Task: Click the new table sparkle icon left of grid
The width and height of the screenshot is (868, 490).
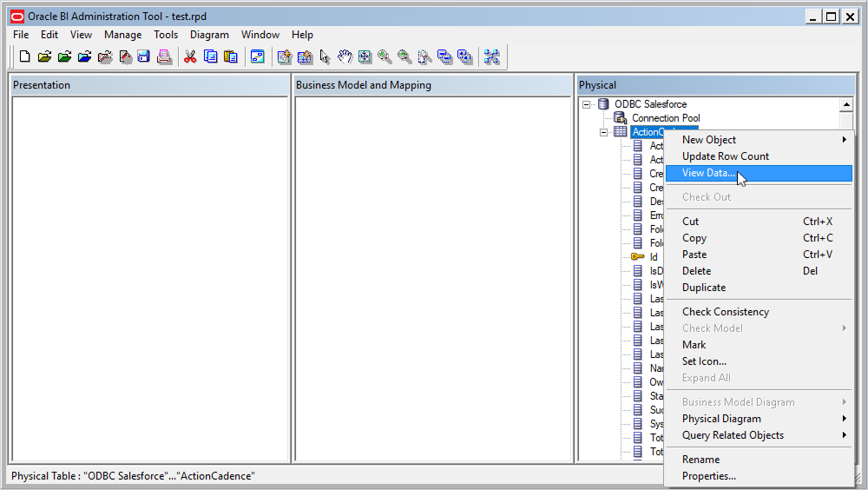Action: pyautogui.click(x=285, y=56)
